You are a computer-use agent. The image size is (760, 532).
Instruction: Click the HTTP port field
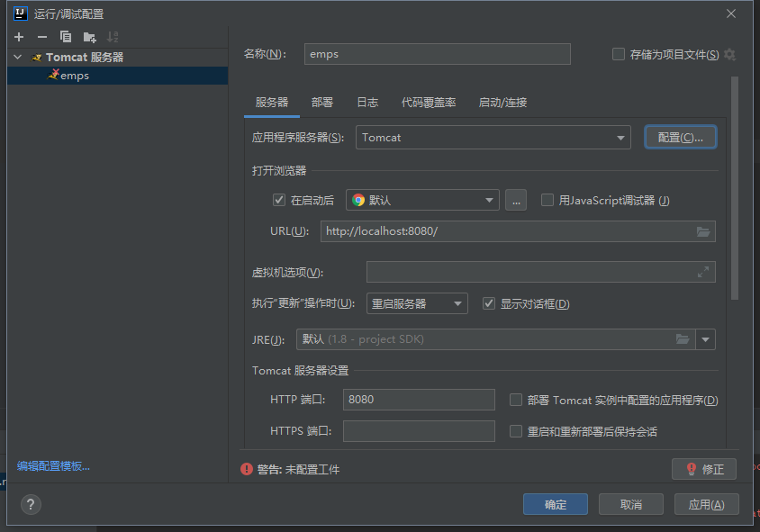[419, 400]
